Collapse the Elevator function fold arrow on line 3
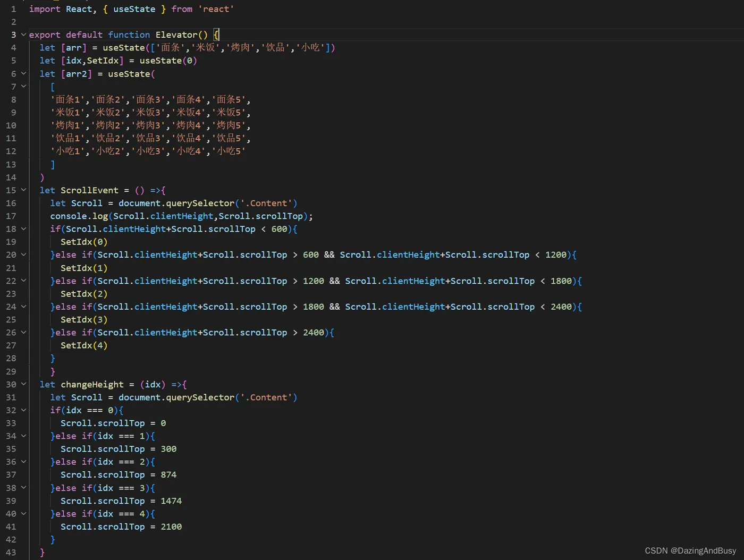 pos(23,35)
